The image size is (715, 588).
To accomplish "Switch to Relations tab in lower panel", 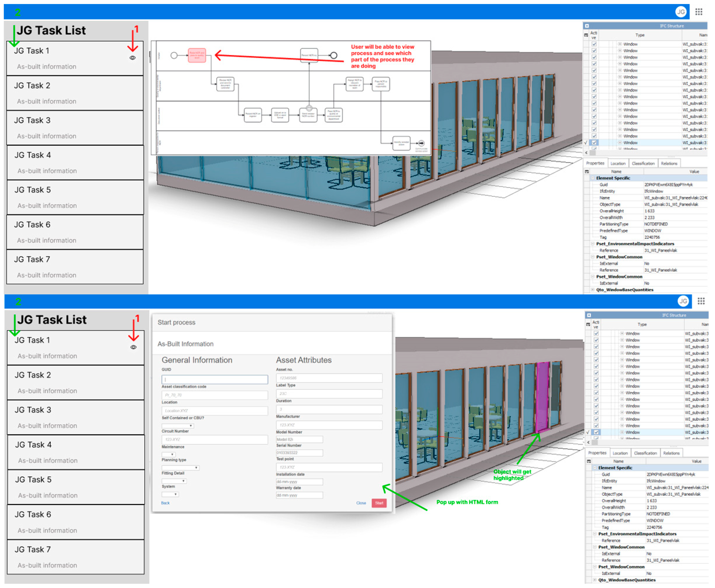I will point(671,454).
